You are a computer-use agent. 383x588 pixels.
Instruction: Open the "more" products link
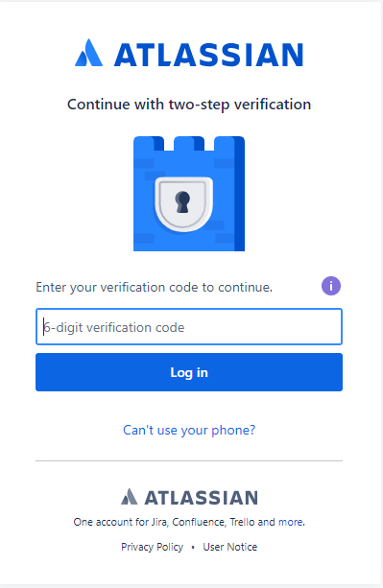click(x=291, y=522)
